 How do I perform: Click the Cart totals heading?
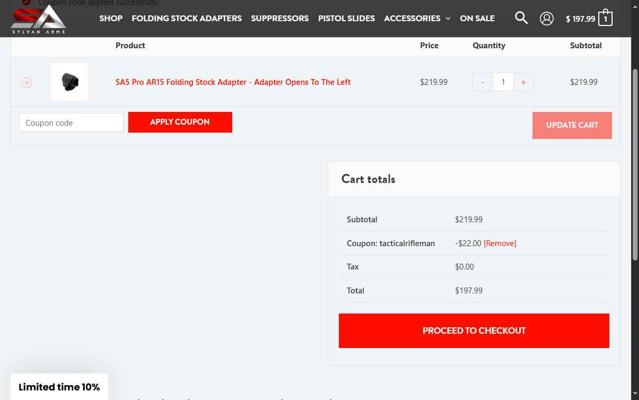(x=368, y=179)
